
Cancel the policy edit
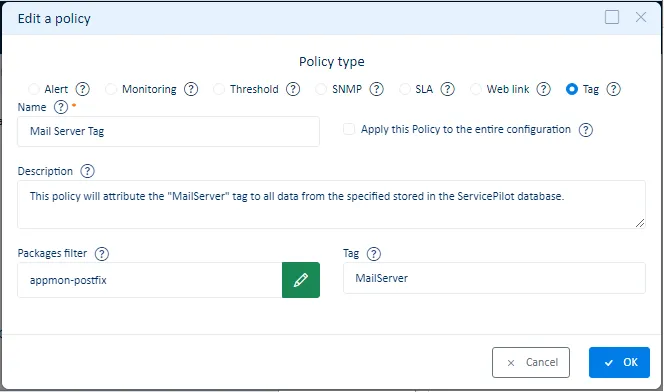point(531,362)
